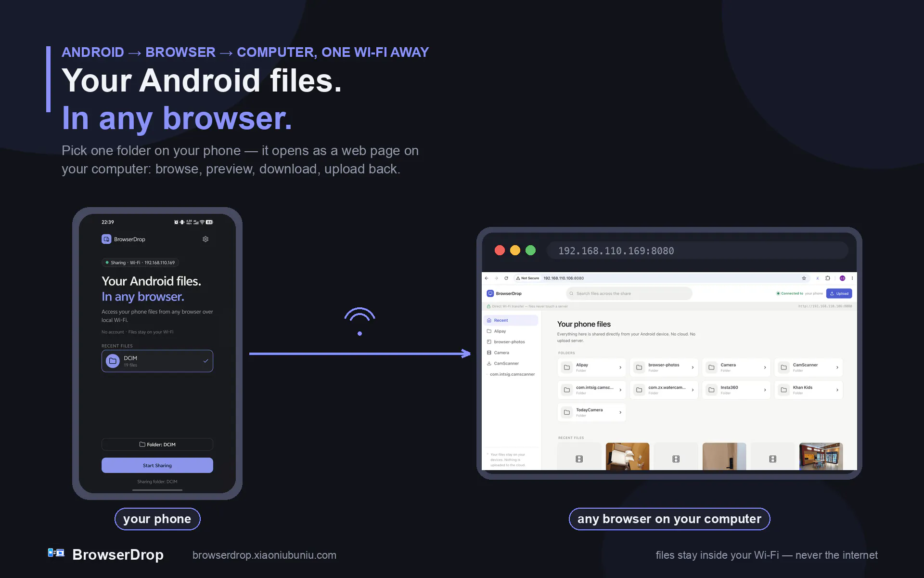The height and width of the screenshot is (578, 924).
Task: Expand the Alipay folder chevron
Action: coord(620,368)
